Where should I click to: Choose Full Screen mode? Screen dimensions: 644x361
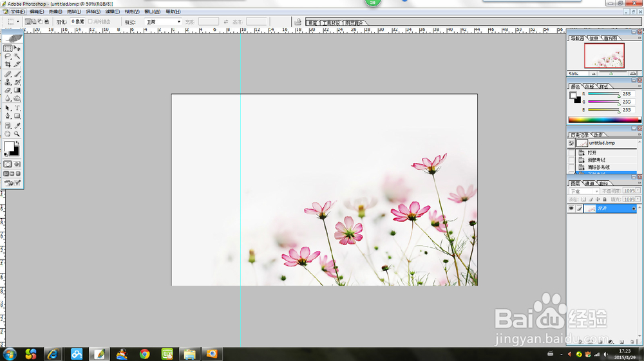(x=19, y=174)
